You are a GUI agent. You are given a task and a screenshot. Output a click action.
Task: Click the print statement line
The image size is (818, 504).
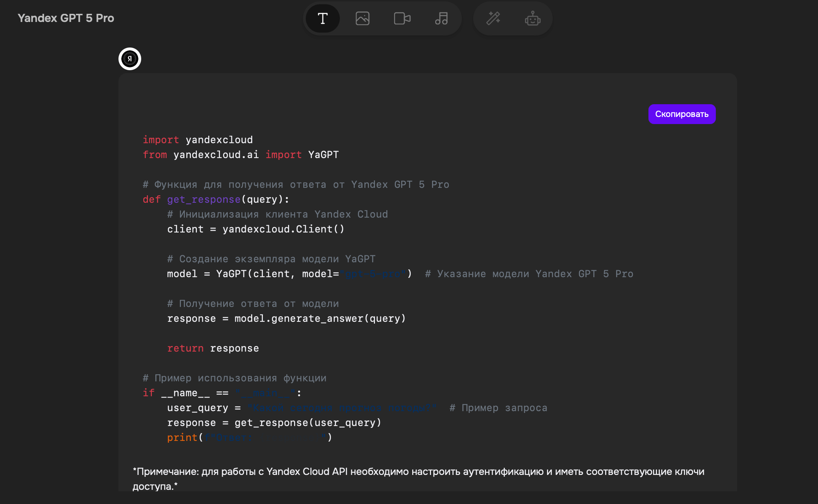click(249, 438)
